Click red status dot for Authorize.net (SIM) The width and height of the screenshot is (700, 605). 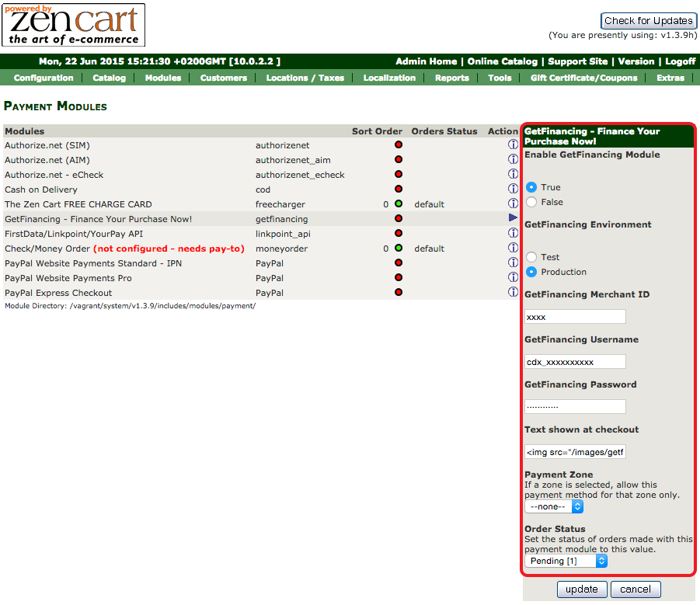[399, 144]
